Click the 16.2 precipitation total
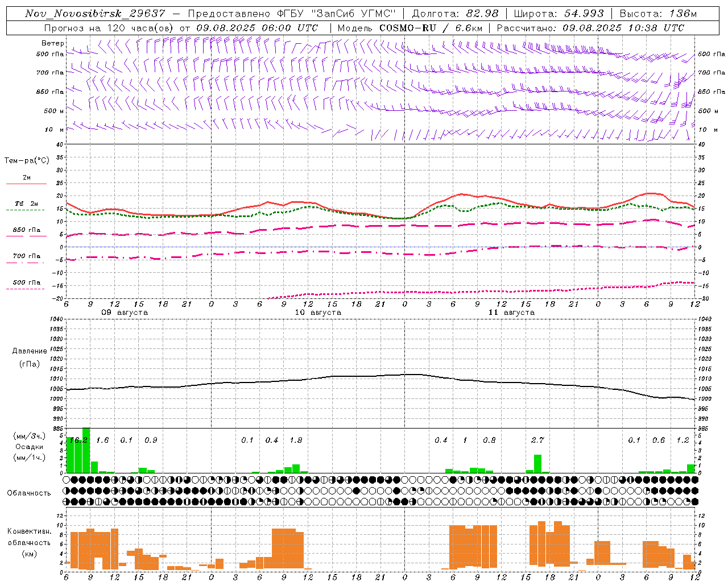 click(78, 440)
